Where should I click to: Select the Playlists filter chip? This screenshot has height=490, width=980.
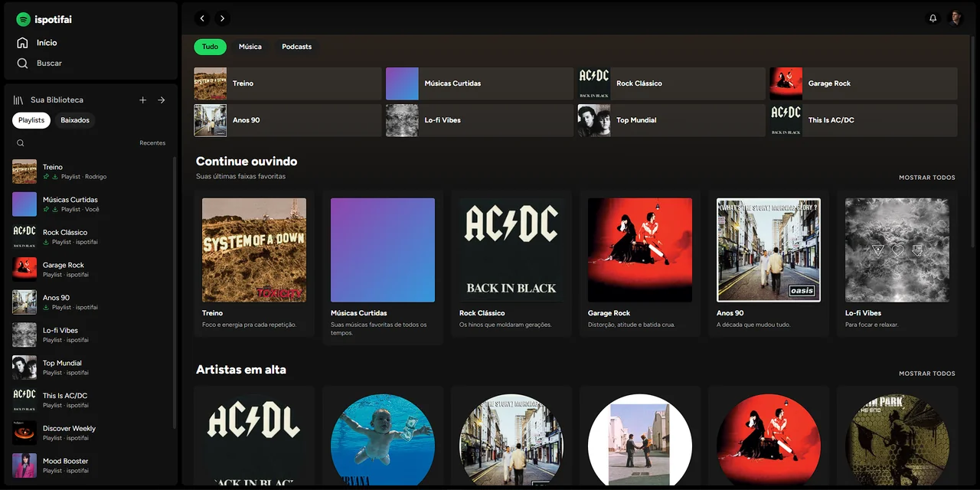pyautogui.click(x=31, y=120)
